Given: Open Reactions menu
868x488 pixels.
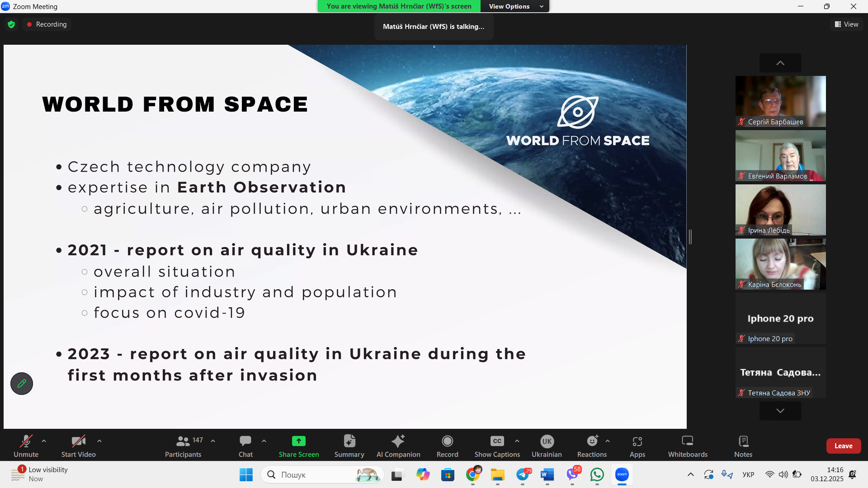Looking at the screenshot, I should click(592, 446).
